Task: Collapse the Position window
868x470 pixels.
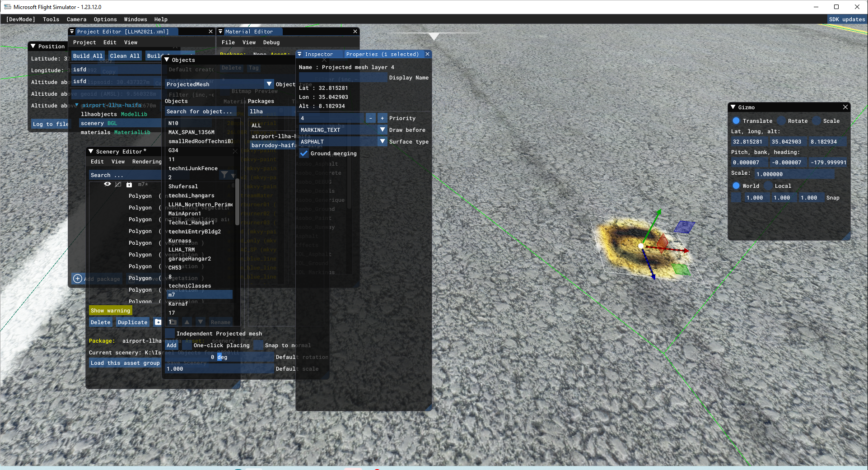Action: [33, 46]
